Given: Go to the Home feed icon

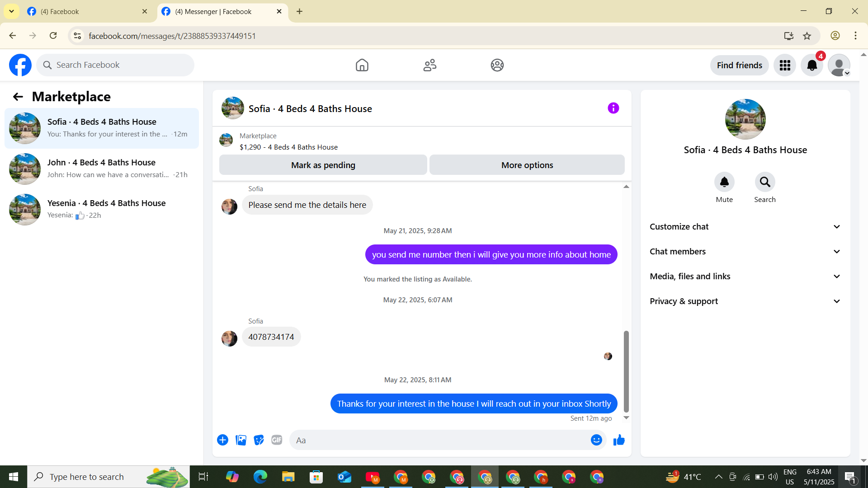Looking at the screenshot, I should [362, 65].
